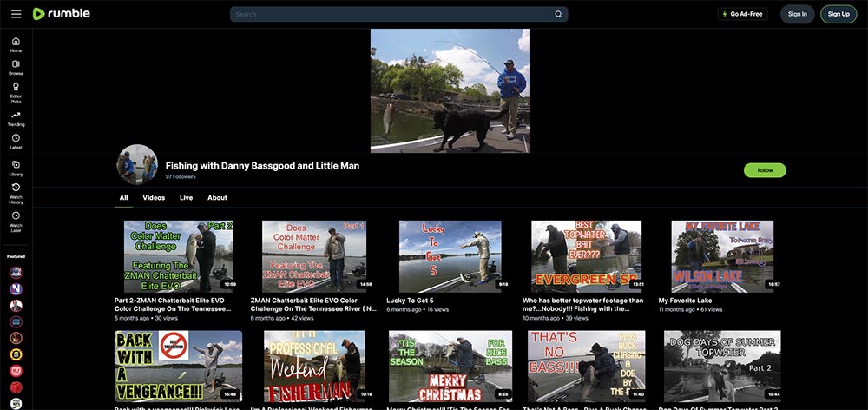
Task: Click the search magnifier icon
Action: coord(558,15)
